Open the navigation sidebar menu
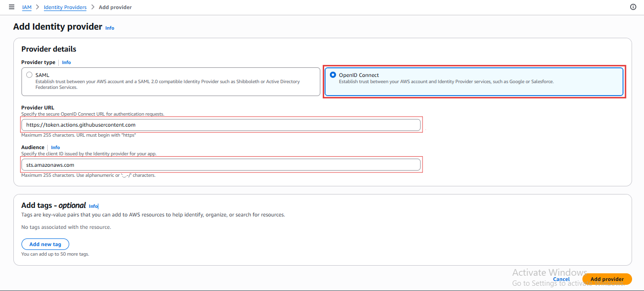The width and height of the screenshot is (644, 291). (x=11, y=7)
